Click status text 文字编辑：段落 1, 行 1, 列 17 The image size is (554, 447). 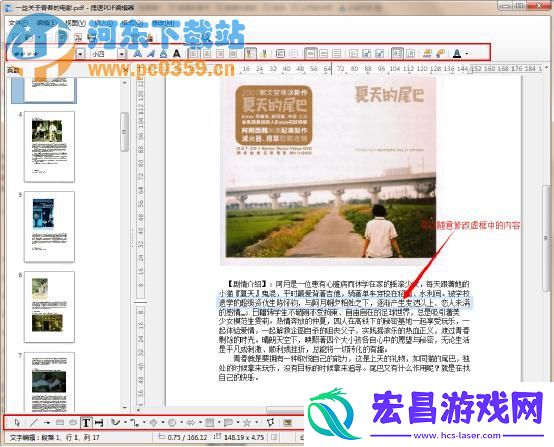(54, 437)
